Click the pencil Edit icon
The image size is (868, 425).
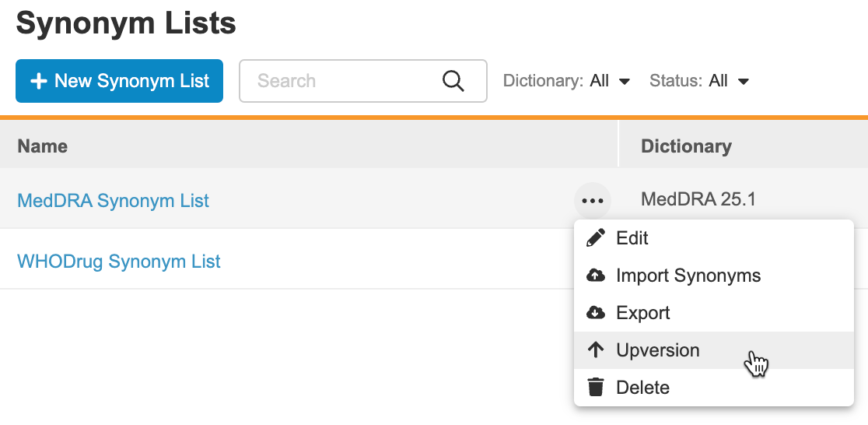[x=596, y=238]
